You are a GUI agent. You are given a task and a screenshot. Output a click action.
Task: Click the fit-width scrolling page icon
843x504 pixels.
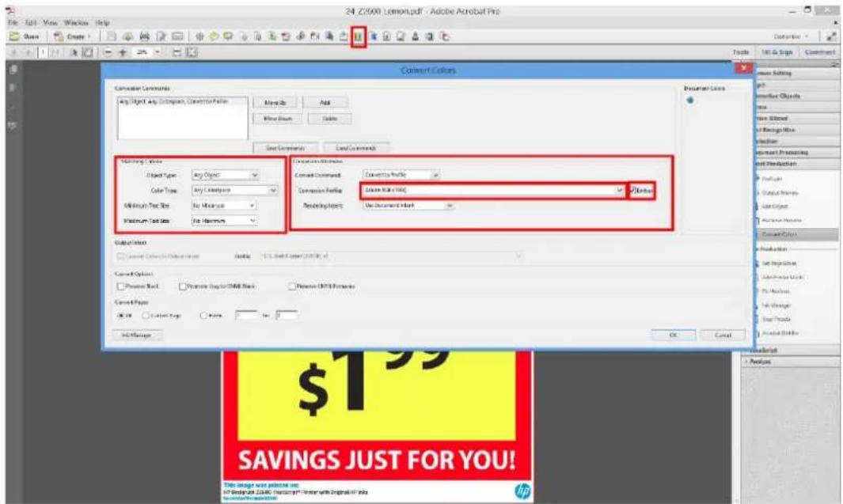click(177, 52)
